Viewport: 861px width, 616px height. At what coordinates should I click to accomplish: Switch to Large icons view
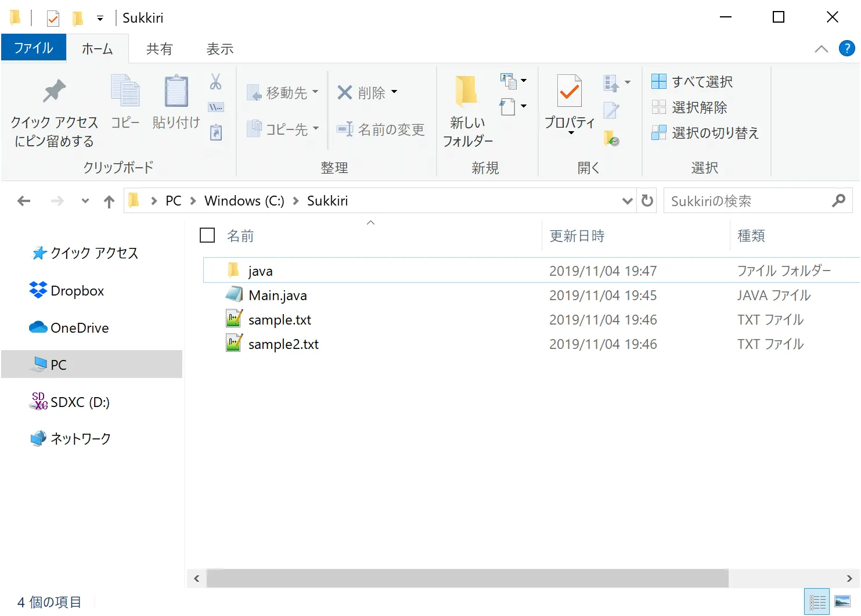(842, 601)
